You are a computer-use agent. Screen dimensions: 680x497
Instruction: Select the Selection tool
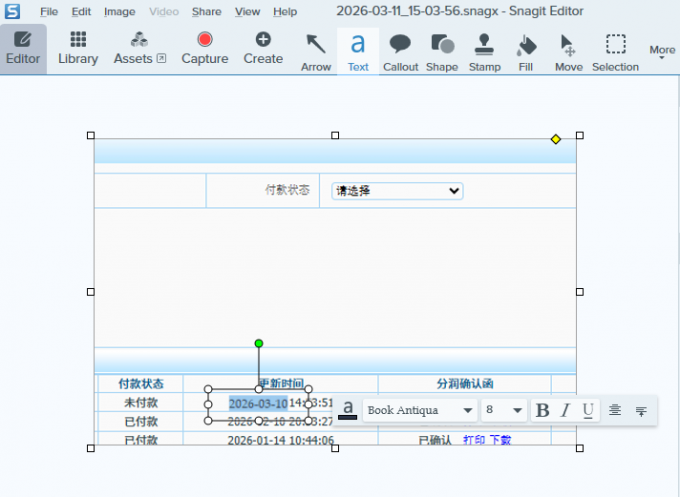[615, 52]
